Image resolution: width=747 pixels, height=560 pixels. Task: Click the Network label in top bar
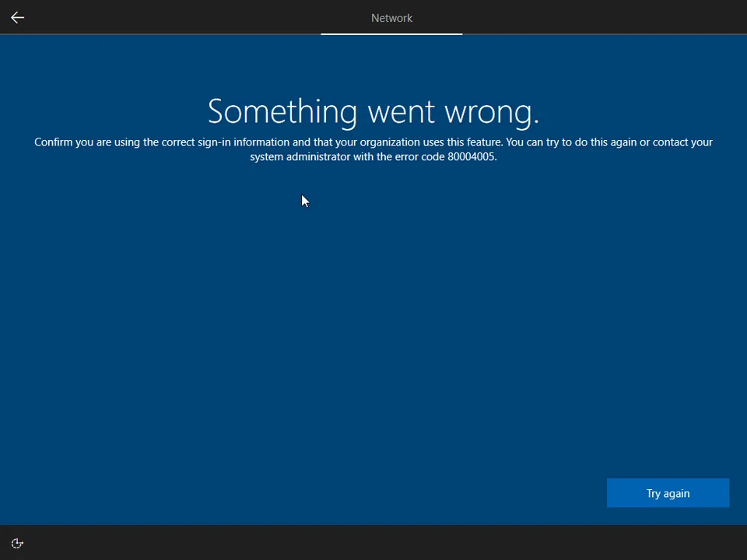coord(391,18)
